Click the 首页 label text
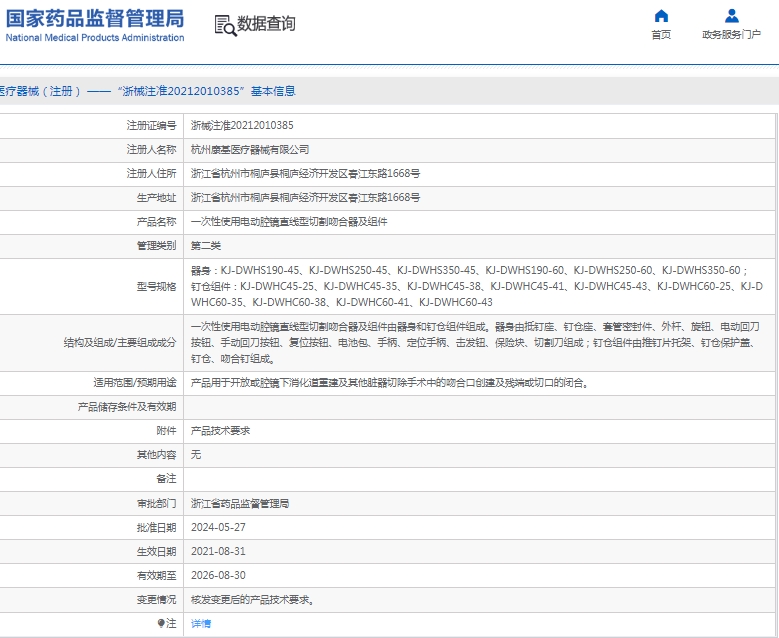This screenshot has width=779, height=638. coord(661,34)
